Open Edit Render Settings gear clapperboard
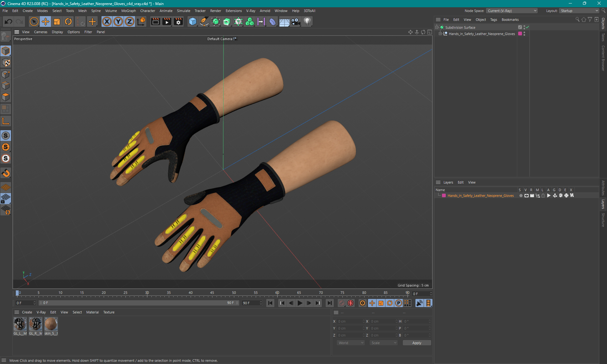The width and height of the screenshot is (607, 364). tap(178, 21)
